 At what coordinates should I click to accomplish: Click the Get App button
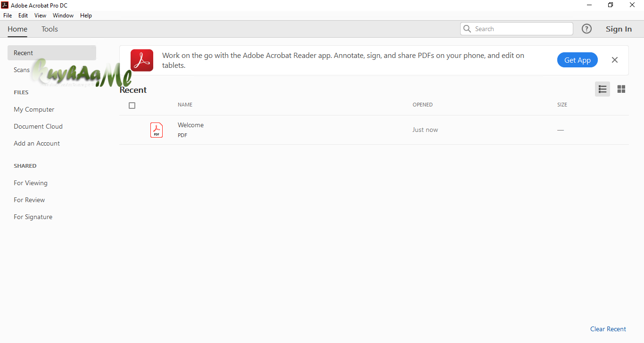(x=578, y=60)
